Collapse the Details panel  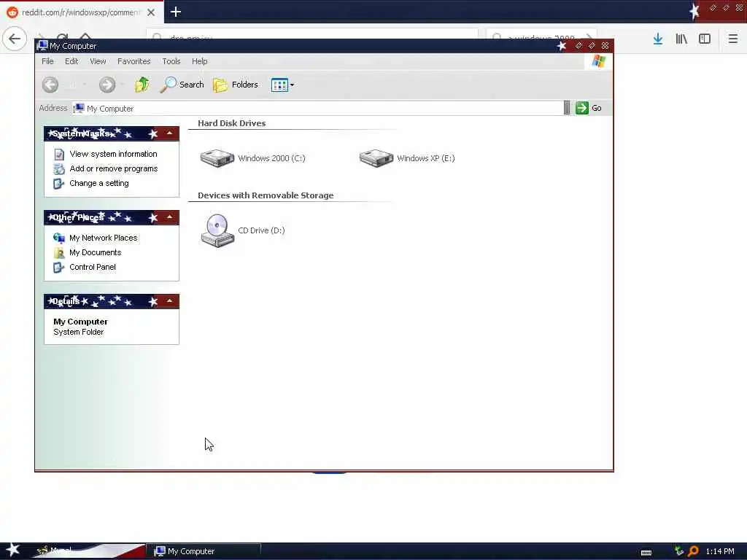169,301
